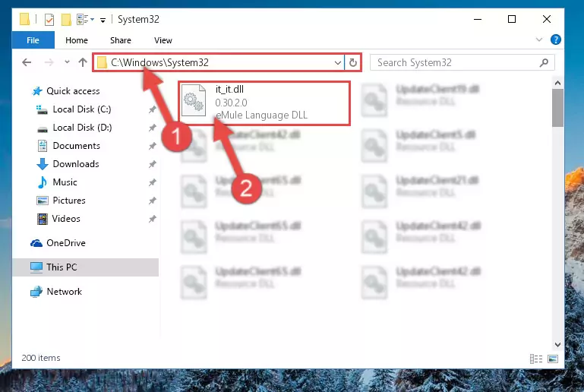
Task: Open the View ribbon tab
Action: (163, 40)
